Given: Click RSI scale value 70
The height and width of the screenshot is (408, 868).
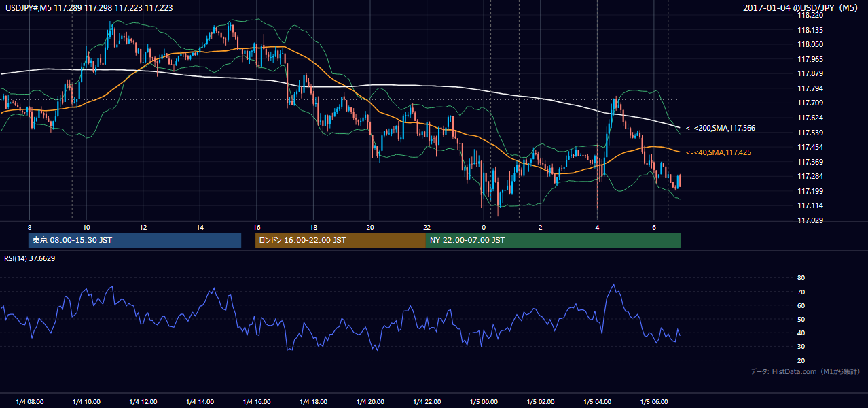Looking at the screenshot, I should coord(801,292).
